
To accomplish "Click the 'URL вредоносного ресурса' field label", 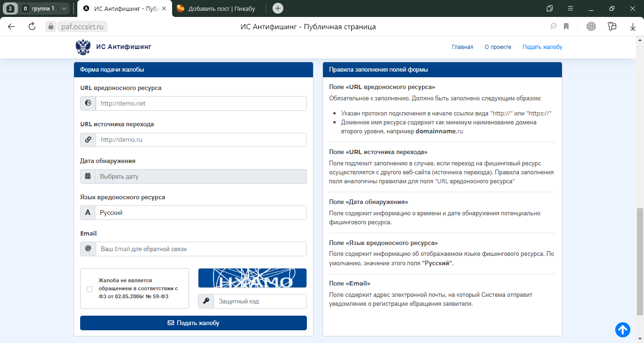I will point(121,88).
